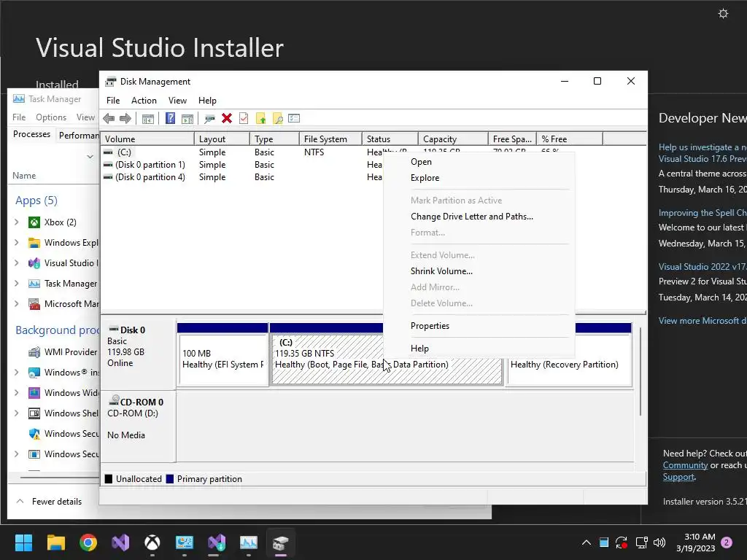Choose Help in the context menu

pyautogui.click(x=479, y=348)
